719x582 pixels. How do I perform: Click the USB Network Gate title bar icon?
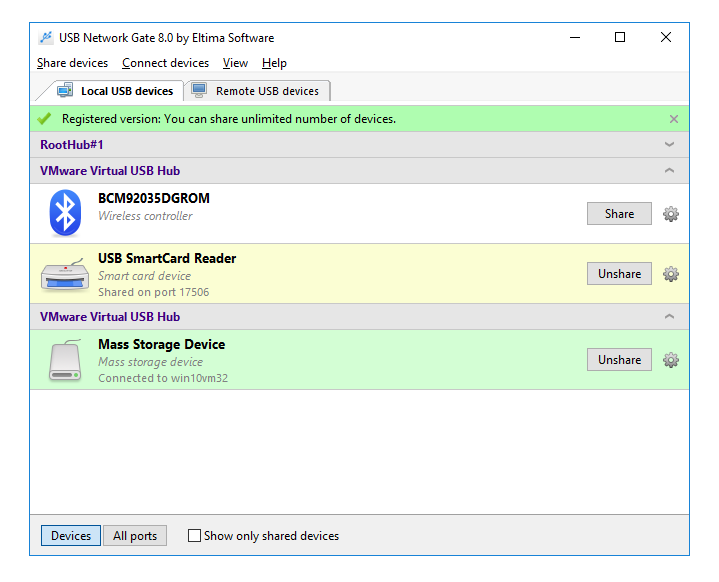pyautogui.click(x=45, y=37)
